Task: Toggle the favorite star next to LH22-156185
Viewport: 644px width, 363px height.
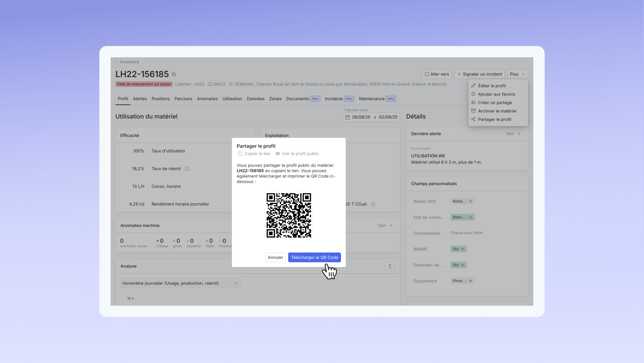Action: pos(174,74)
